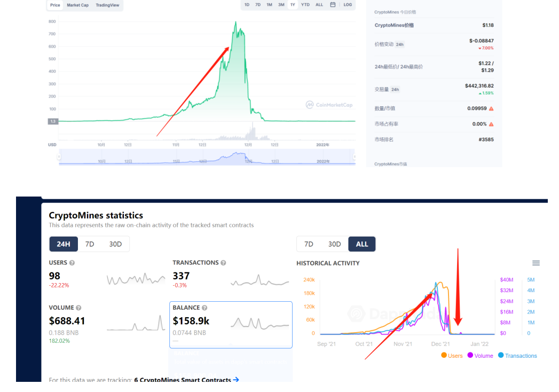Click the market rank #3585
559x392 pixels.
(x=486, y=139)
